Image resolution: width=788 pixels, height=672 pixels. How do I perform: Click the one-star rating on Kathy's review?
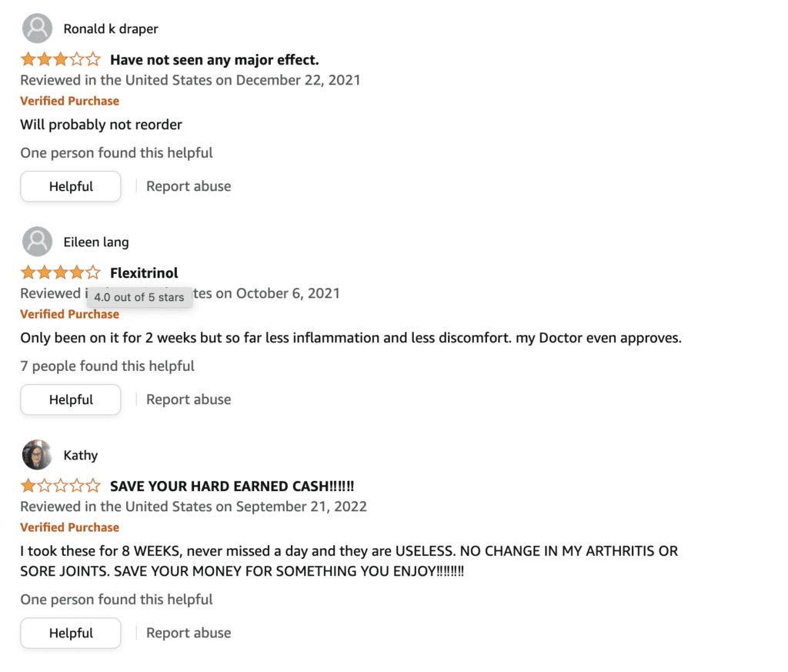coord(60,486)
